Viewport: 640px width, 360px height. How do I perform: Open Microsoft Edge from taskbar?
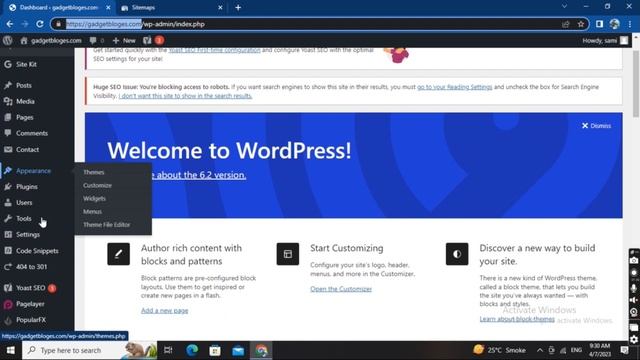click(192, 350)
